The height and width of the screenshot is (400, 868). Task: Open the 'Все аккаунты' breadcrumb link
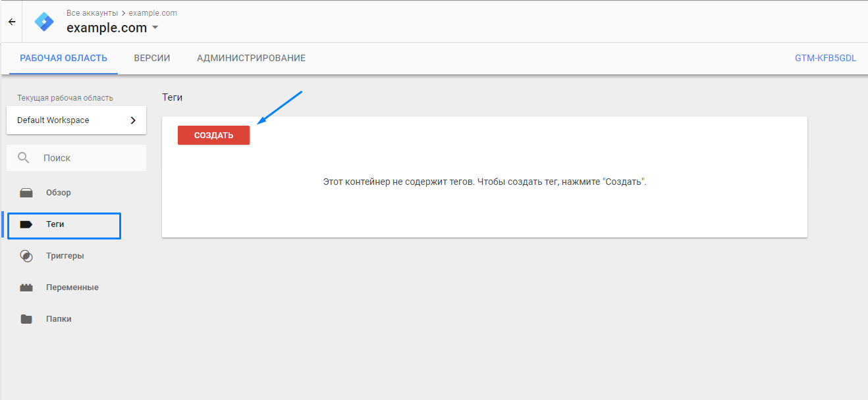tap(92, 13)
